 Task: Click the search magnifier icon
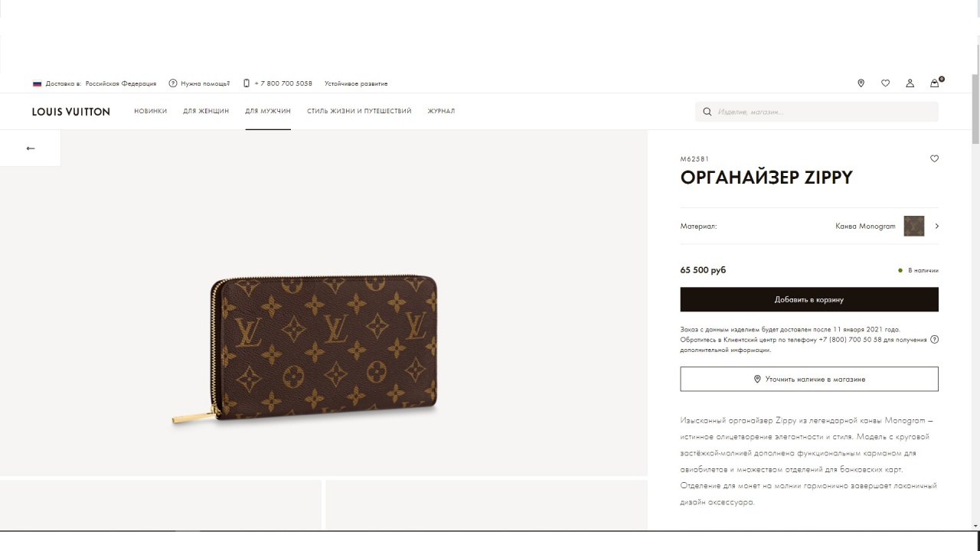pyautogui.click(x=707, y=112)
